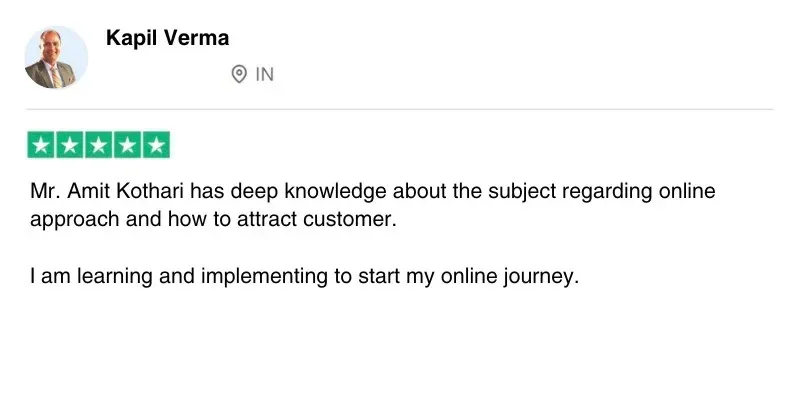This screenshot has height=400, width=800.
Task: Click 'journey.' at the review's end
Action: (543, 277)
